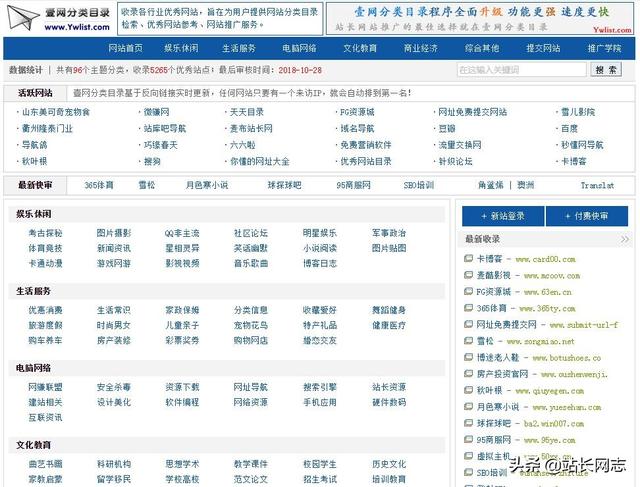Go to 提交网站 page
Screen dimensions: 640x487
coord(543,48)
